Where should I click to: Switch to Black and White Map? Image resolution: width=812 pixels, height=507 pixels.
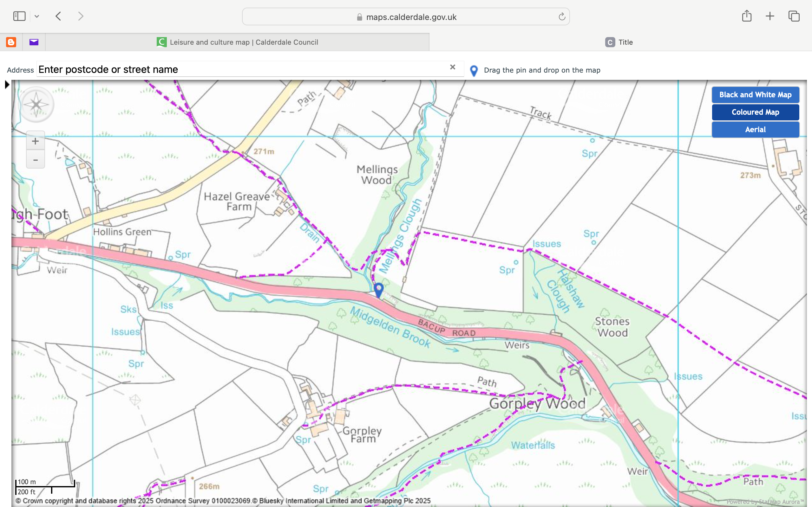coord(755,95)
